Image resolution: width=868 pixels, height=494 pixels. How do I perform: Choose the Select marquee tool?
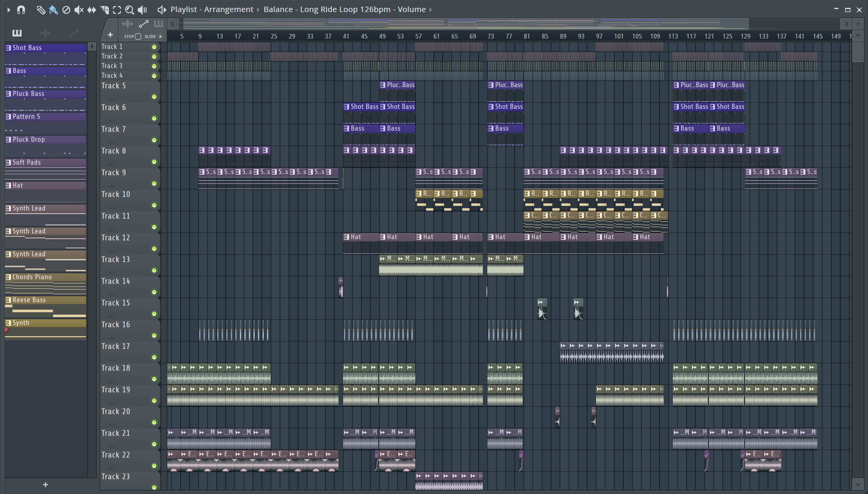117,10
